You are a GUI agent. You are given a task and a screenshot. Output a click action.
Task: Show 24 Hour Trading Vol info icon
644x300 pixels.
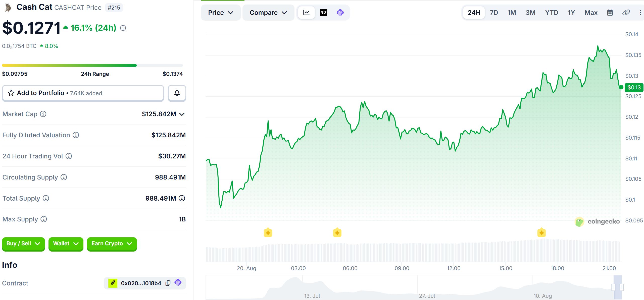(x=69, y=156)
